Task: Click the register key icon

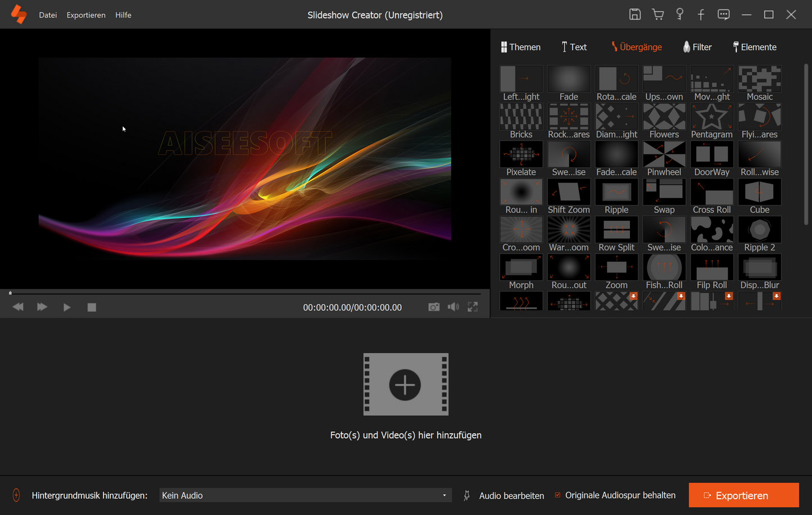Action: (x=679, y=15)
